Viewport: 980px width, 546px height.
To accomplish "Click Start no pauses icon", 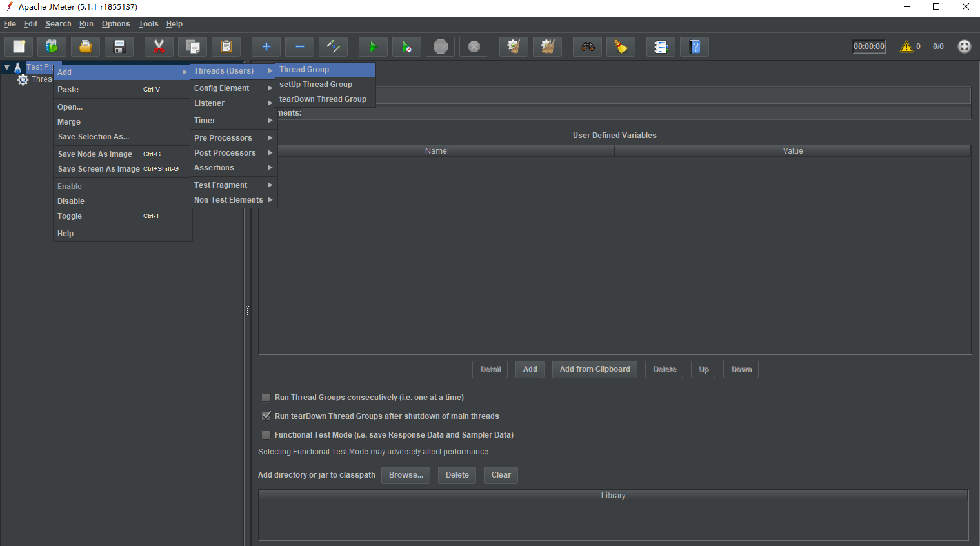I will (x=406, y=46).
